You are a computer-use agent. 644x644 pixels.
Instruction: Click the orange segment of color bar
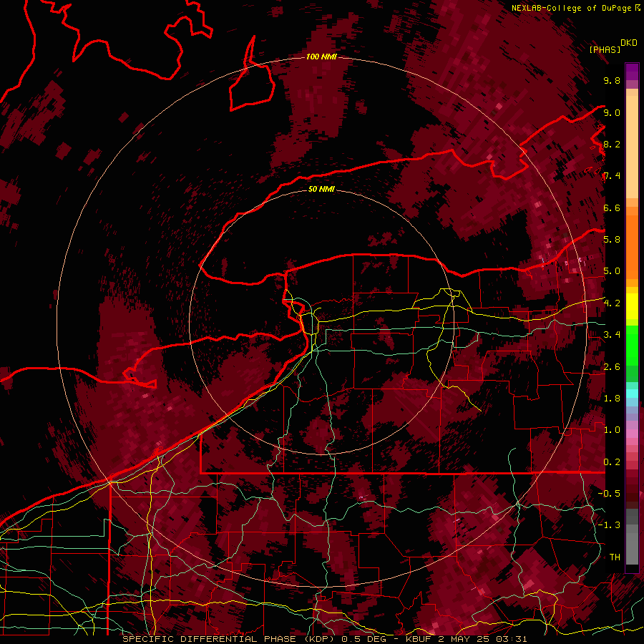pyautogui.click(x=632, y=246)
